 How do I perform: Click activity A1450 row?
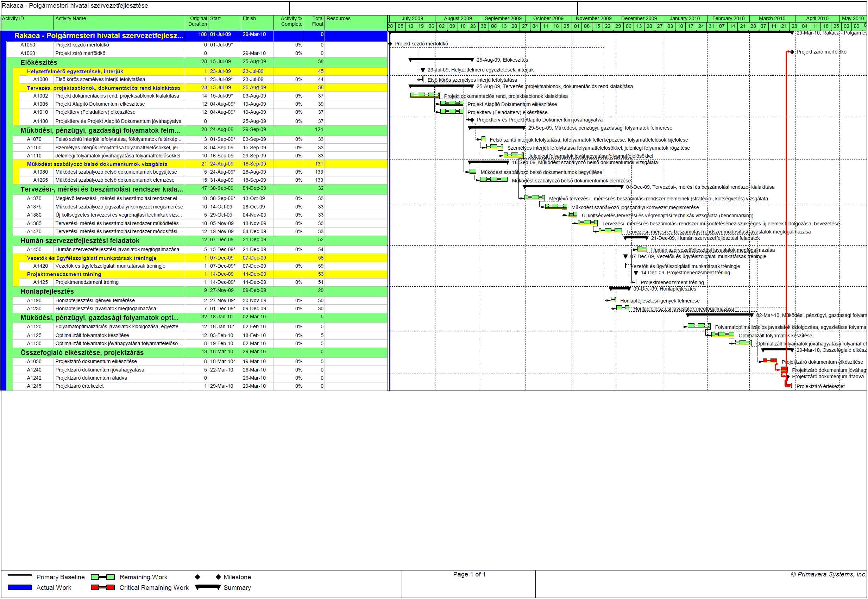[200, 249]
